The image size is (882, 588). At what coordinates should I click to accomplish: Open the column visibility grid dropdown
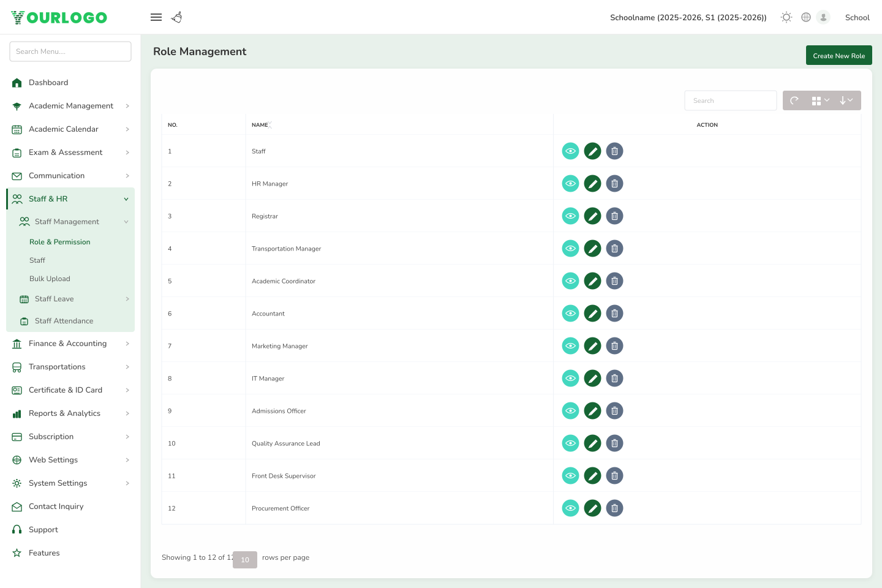coord(821,100)
